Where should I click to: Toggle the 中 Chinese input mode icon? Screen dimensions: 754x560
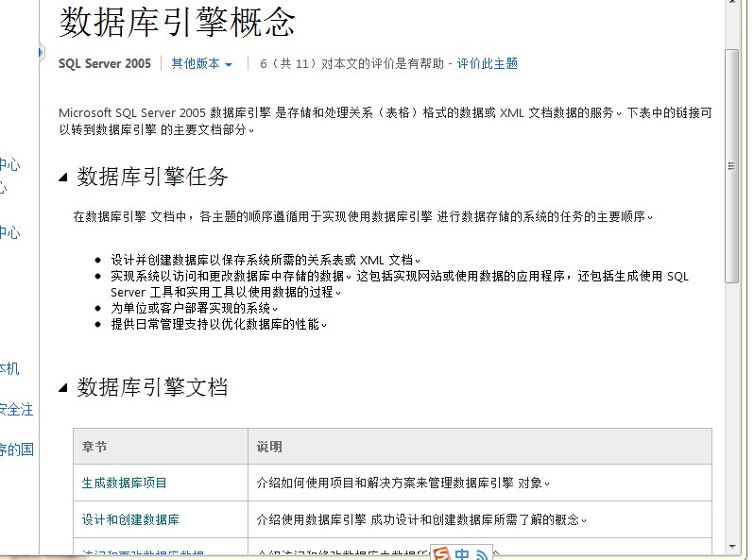tap(462, 554)
